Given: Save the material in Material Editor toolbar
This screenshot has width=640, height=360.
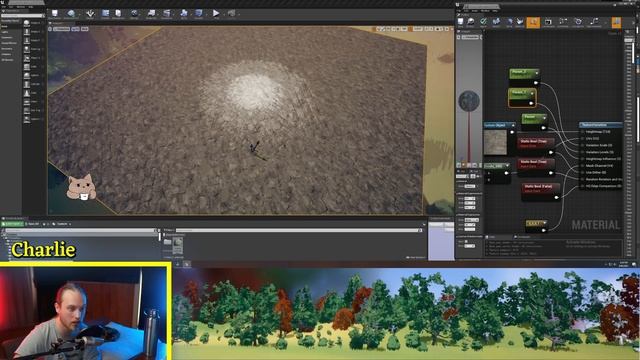Looking at the screenshot, I should [460, 22].
